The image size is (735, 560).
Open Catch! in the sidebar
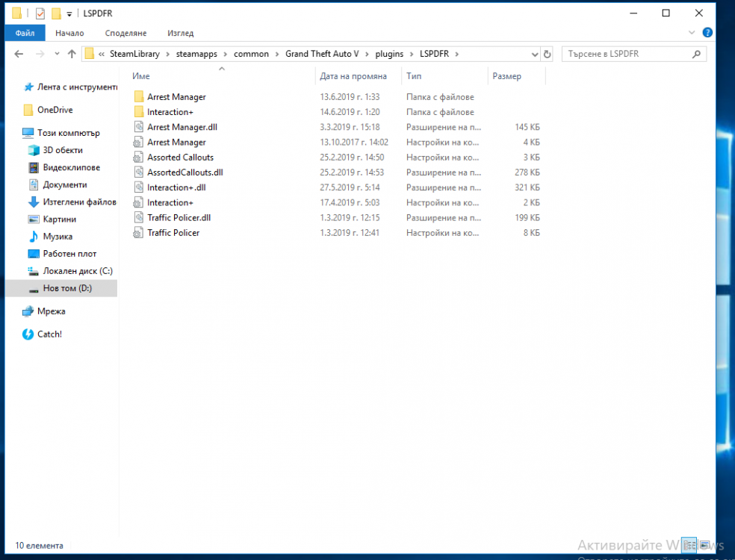42,335
